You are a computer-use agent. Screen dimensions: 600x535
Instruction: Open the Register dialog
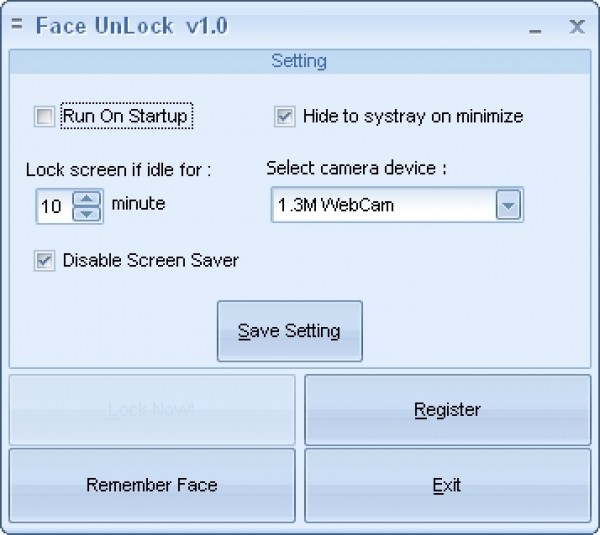(x=447, y=410)
